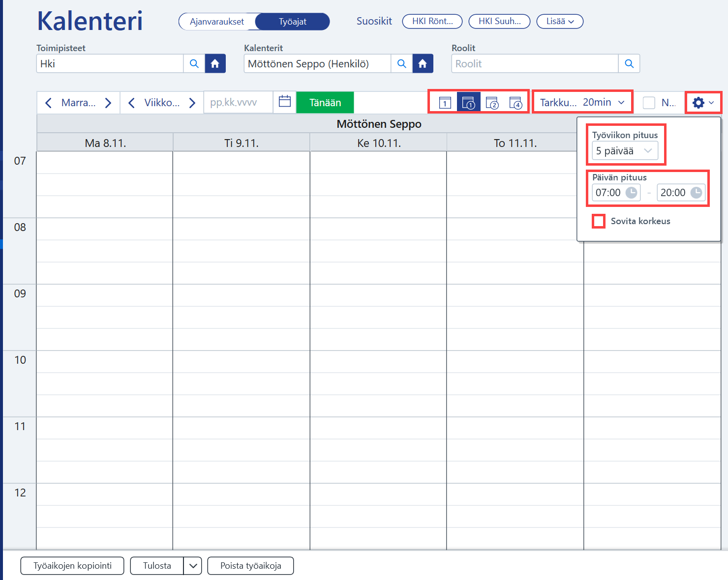This screenshot has width=728, height=580.
Task: Switch to single day view icon
Action: (x=445, y=103)
